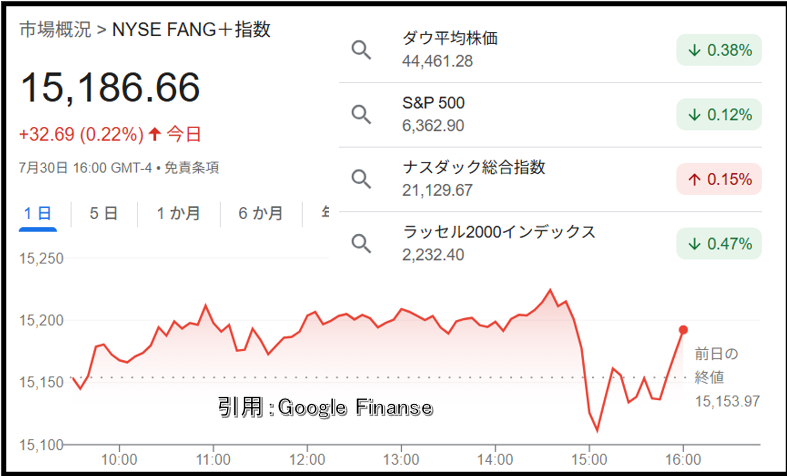Click the search icon beside ナスダック総合指数

(x=361, y=179)
